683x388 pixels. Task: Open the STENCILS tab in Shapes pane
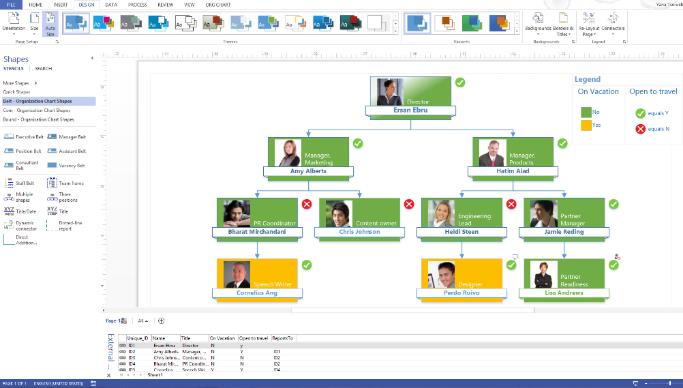(x=14, y=68)
